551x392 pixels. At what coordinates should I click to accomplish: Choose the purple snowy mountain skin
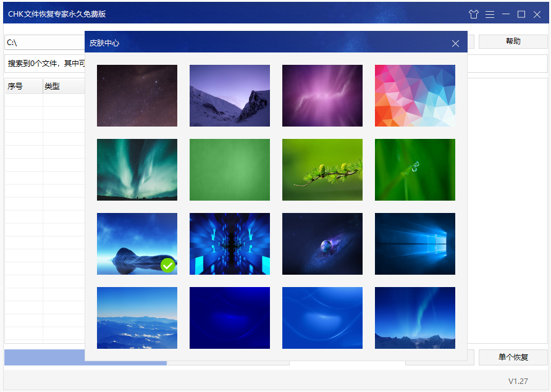pos(230,96)
